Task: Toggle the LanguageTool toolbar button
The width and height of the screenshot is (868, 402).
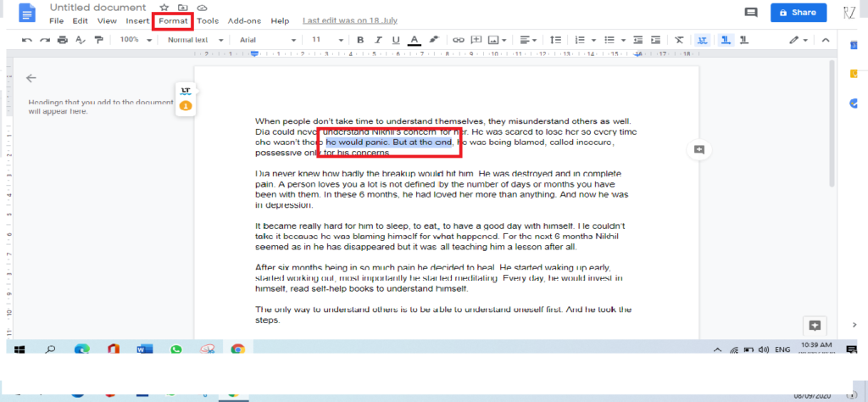Action: pos(703,40)
